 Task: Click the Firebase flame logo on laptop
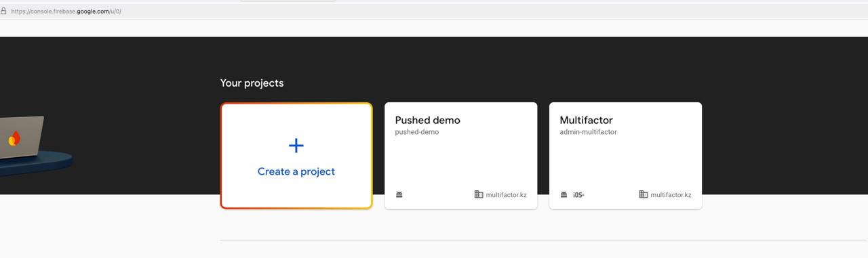point(14,138)
